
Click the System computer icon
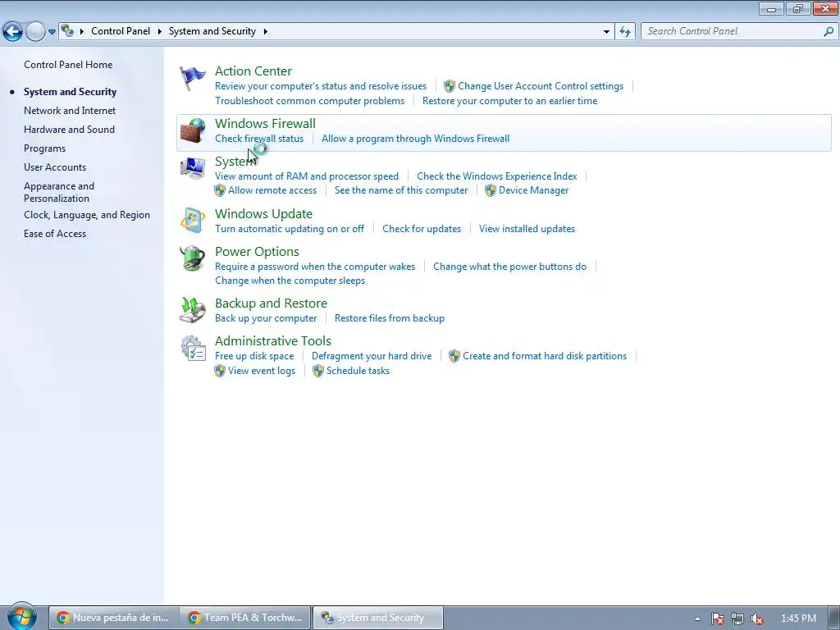(x=192, y=168)
